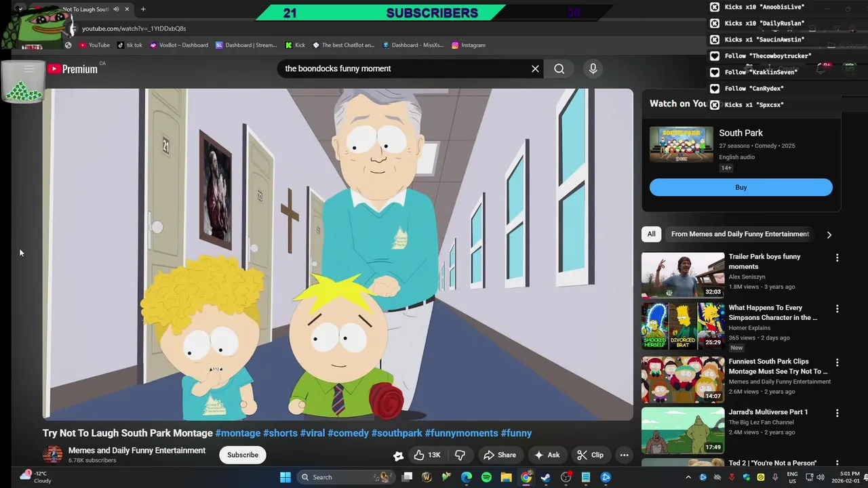This screenshot has height=488, width=868.
Task: Show hidden system tray icons chevron
Action: [x=688, y=477]
